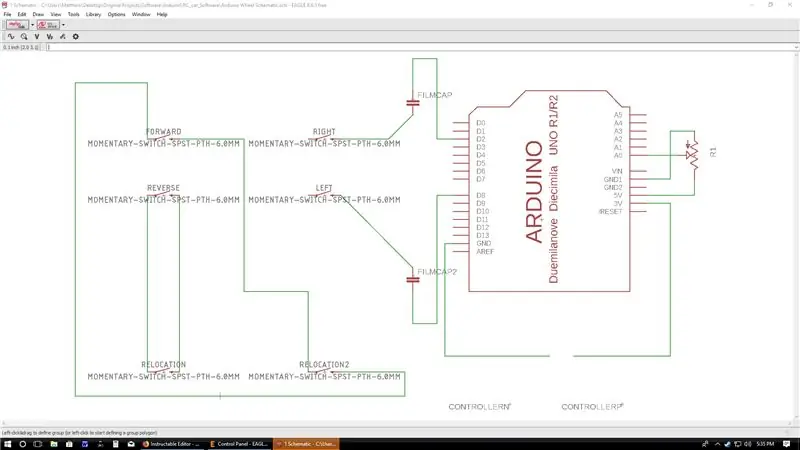Click the GND1 pin label on Arduino

[613, 180]
